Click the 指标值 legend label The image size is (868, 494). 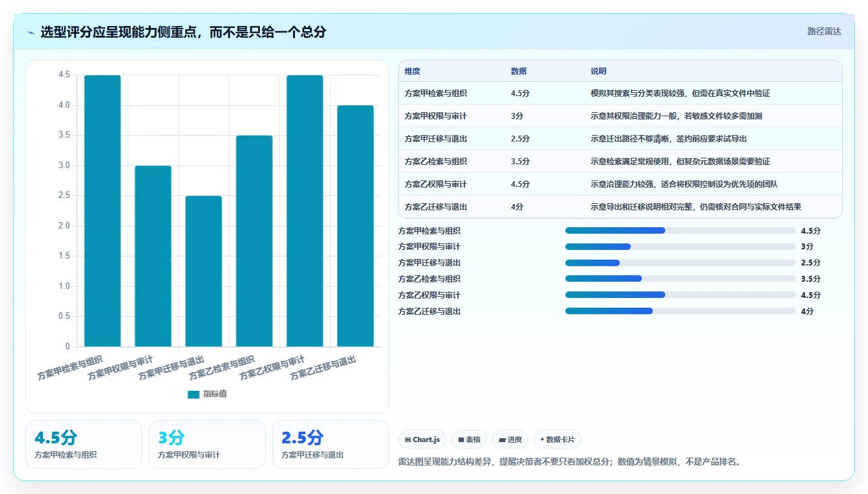[x=214, y=394]
